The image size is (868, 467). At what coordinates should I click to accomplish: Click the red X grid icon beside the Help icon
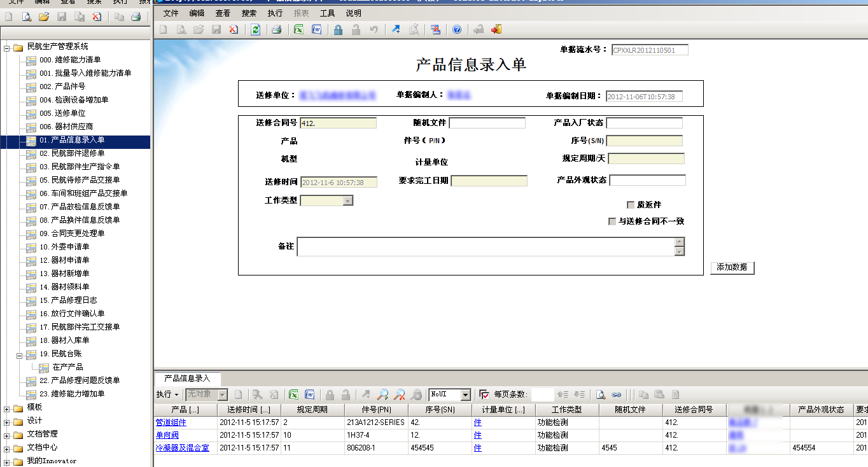(435, 29)
